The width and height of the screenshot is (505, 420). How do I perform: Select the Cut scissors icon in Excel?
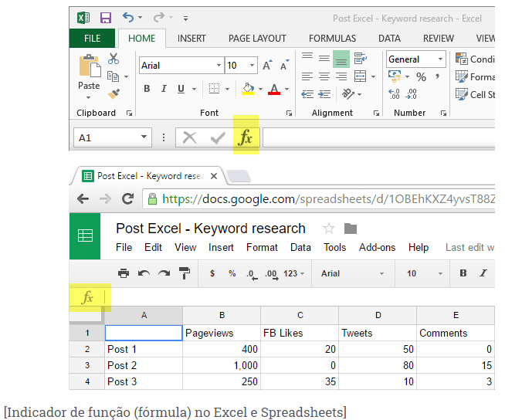pos(114,58)
